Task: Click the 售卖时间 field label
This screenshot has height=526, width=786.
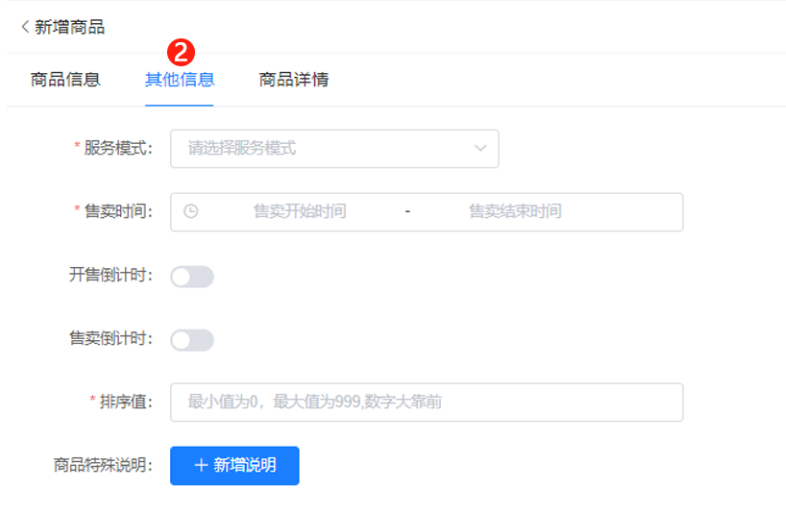Action: (118, 211)
